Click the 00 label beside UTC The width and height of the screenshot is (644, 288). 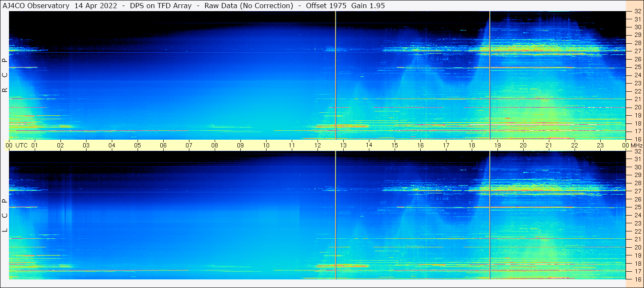point(9,145)
